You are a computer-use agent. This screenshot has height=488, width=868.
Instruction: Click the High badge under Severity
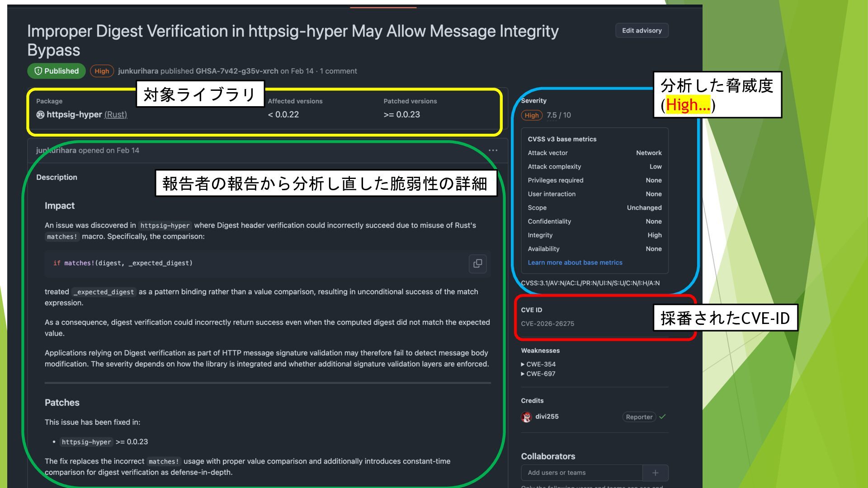point(532,115)
